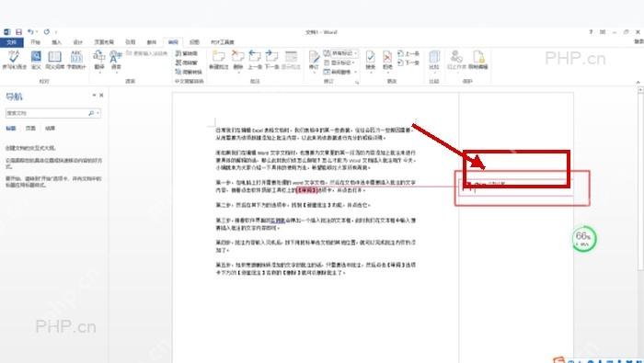Open the 语言 (Language) dropdown button

(116, 61)
